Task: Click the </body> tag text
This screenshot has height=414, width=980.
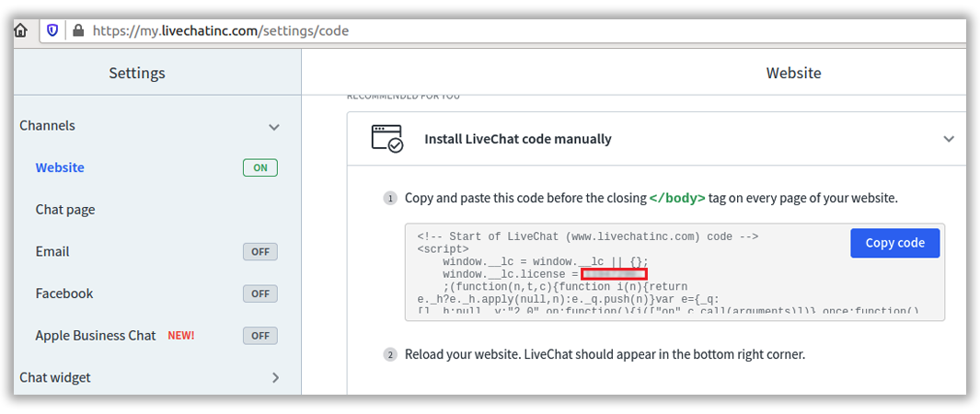Action: 677,199
